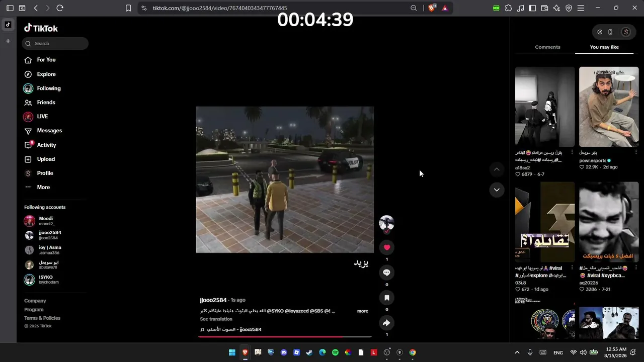Open a new tab with the plus icon
This screenshot has width=644, height=362.
click(8, 41)
